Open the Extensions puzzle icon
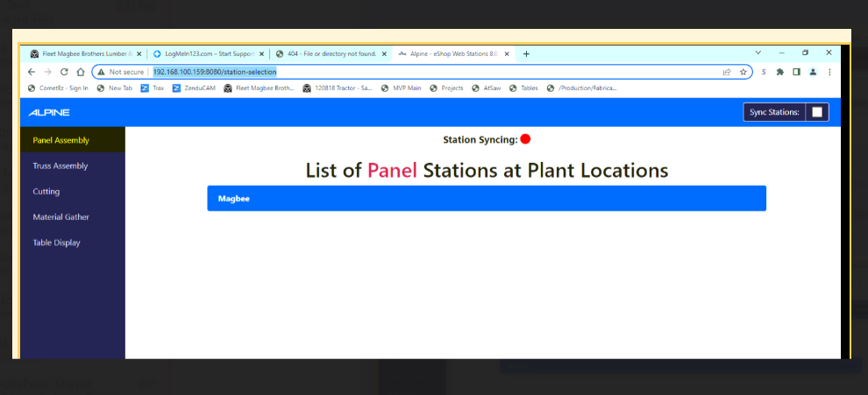 coord(780,72)
